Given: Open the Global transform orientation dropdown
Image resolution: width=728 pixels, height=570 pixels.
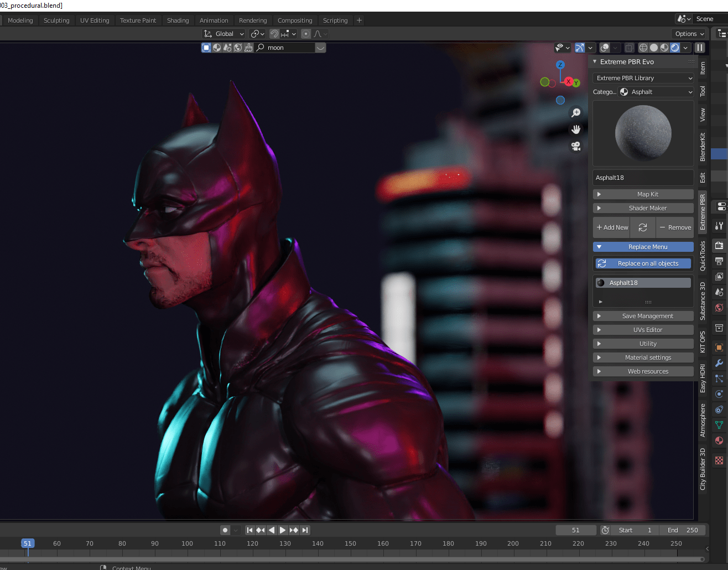Looking at the screenshot, I should click(x=224, y=34).
